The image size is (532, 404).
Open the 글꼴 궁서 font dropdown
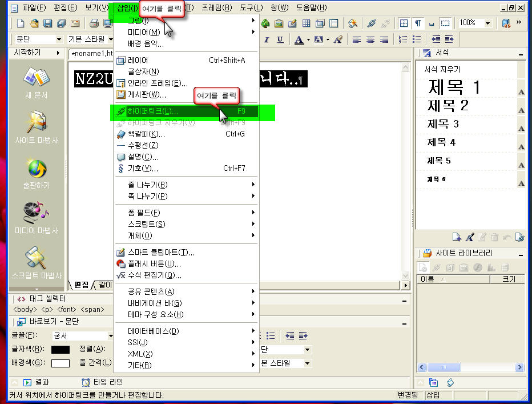(x=111, y=335)
